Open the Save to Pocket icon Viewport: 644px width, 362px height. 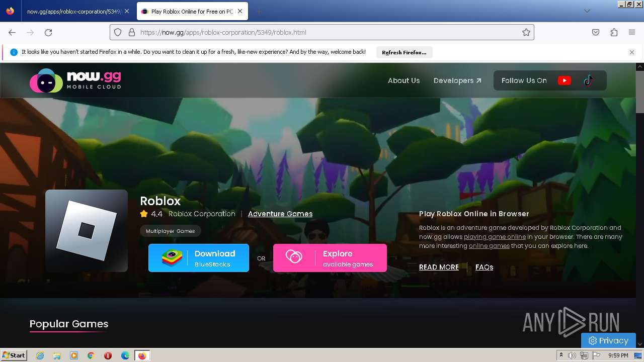coord(596,32)
